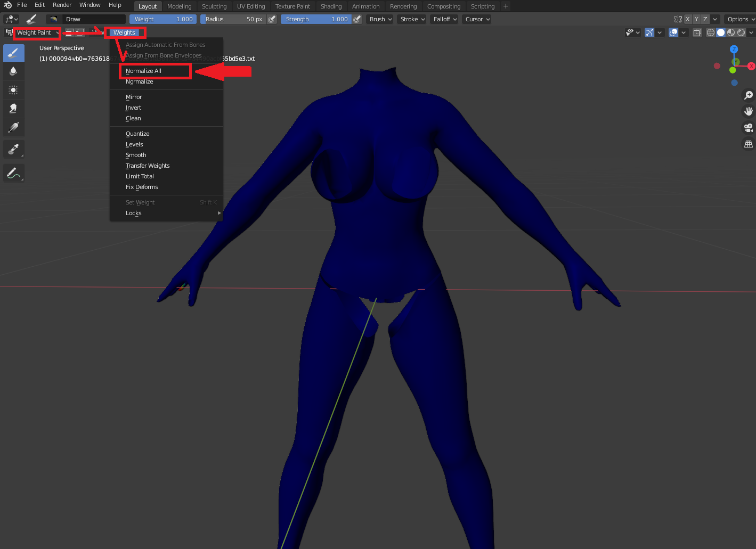The image size is (756, 549).
Task: Open the Weight Paint mode dropdown
Action: pos(37,32)
